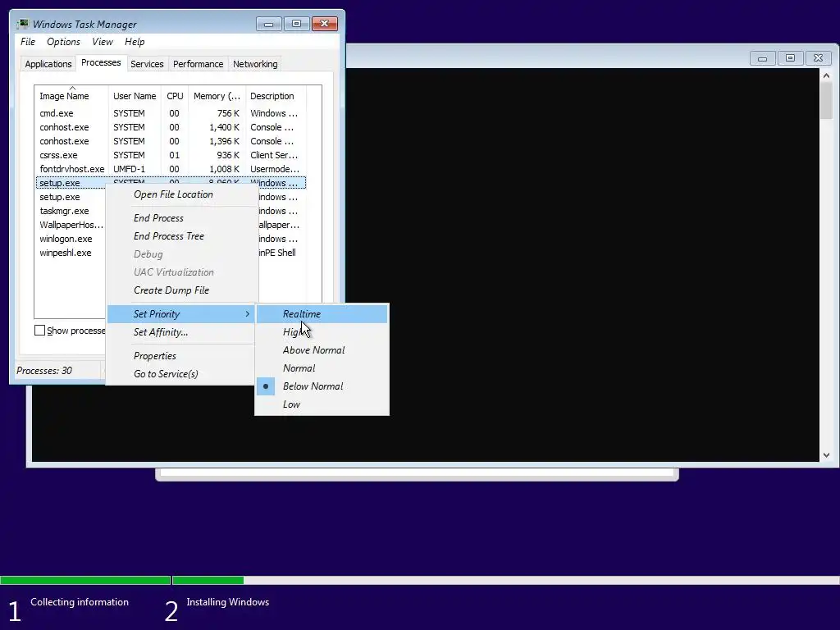Image resolution: width=840 pixels, height=630 pixels.
Task: Open the Help menu
Action: tap(135, 42)
